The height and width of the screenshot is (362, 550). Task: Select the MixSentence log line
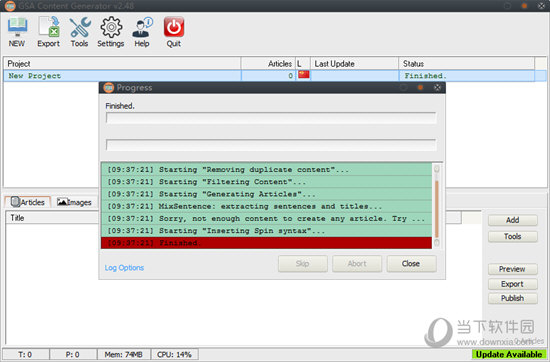tap(266, 206)
